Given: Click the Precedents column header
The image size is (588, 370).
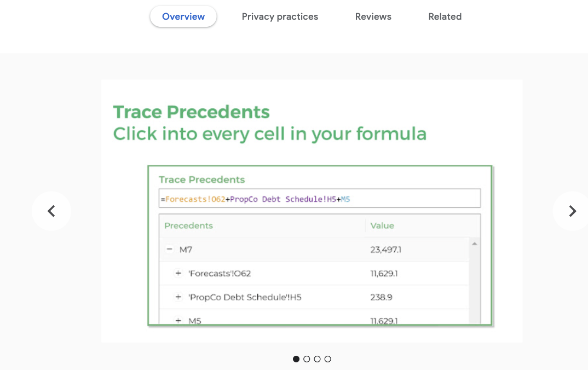Looking at the screenshot, I should (x=188, y=226).
